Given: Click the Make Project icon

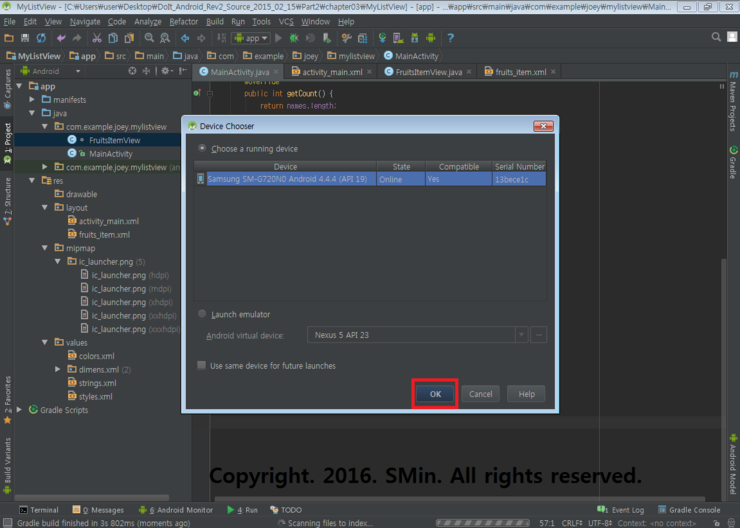Looking at the screenshot, I should tap(221, 38).
